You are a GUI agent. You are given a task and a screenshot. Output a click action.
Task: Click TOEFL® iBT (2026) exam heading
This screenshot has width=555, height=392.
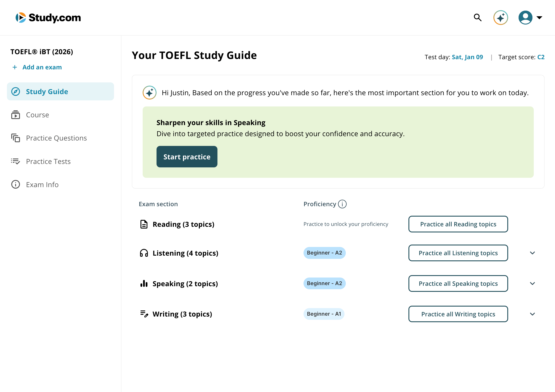(42, 52)
